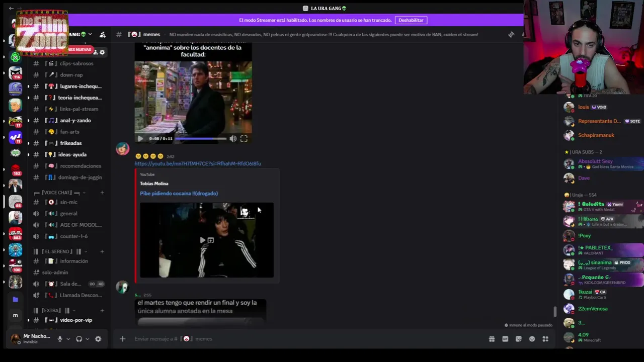Open the microphone input options dropdown

68,339
